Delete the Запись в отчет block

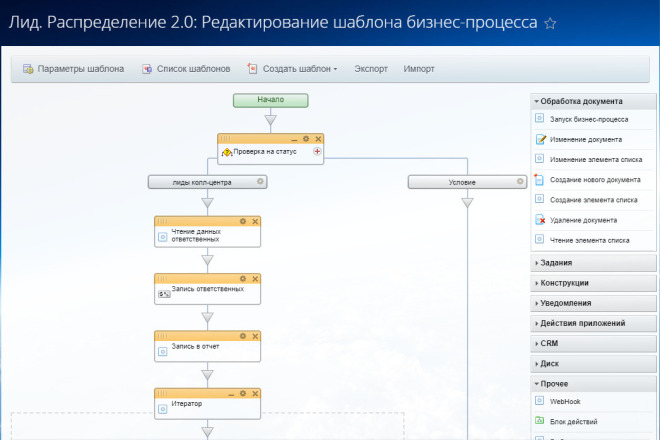[255, 336]
